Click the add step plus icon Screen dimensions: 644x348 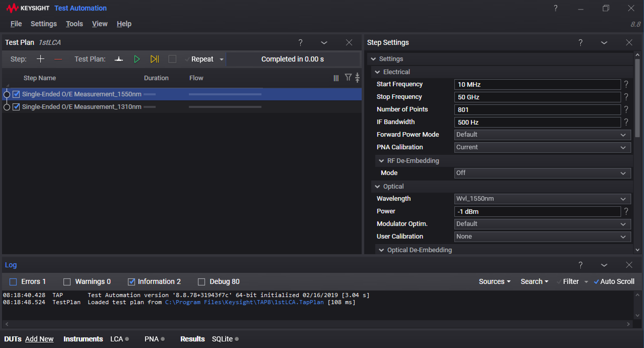coord(40,59)
